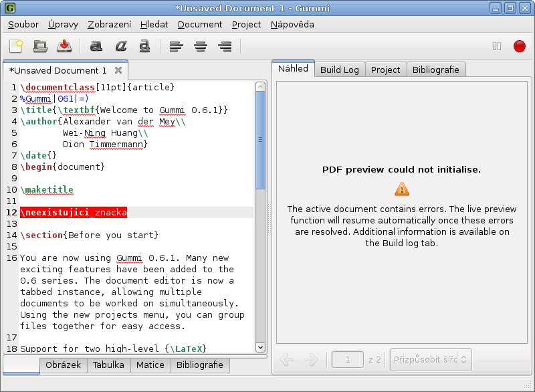Viewport: 535px width, 392px height.
Task: Apply bold text formatting
Action: pos(96,46)
